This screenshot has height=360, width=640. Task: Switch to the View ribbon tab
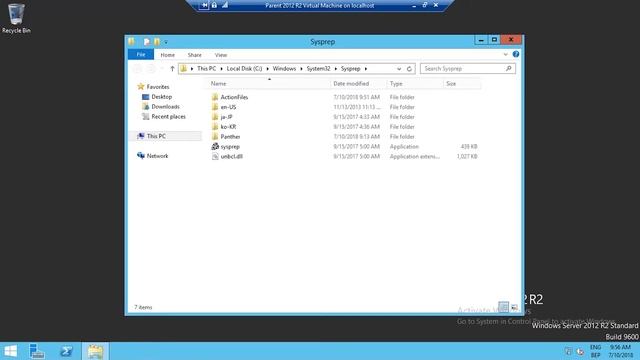pos(221,55)
